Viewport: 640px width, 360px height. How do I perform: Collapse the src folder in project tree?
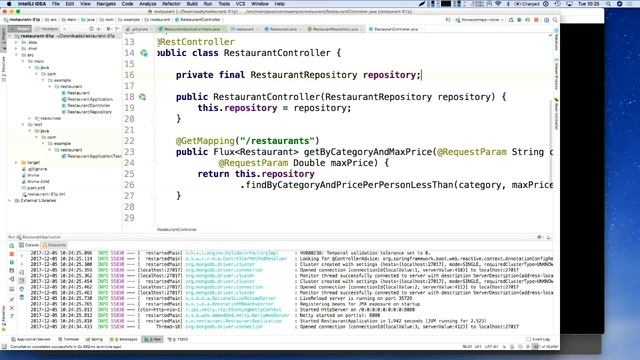16,55
